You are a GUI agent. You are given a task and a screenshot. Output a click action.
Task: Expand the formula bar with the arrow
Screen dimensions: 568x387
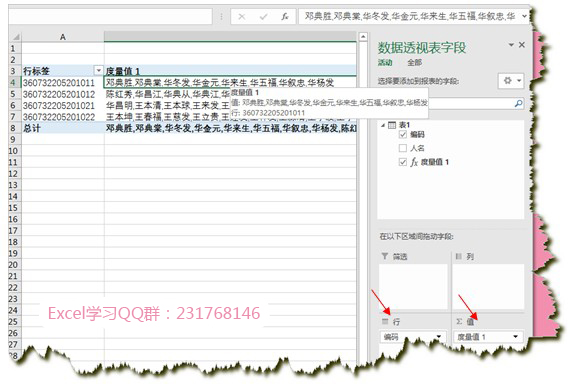pos(524,16)
